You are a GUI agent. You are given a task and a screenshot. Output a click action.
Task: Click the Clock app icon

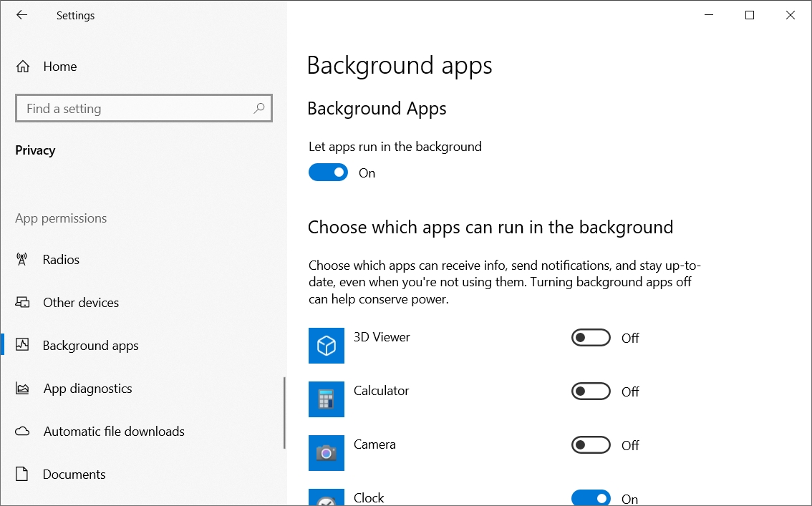327,497
